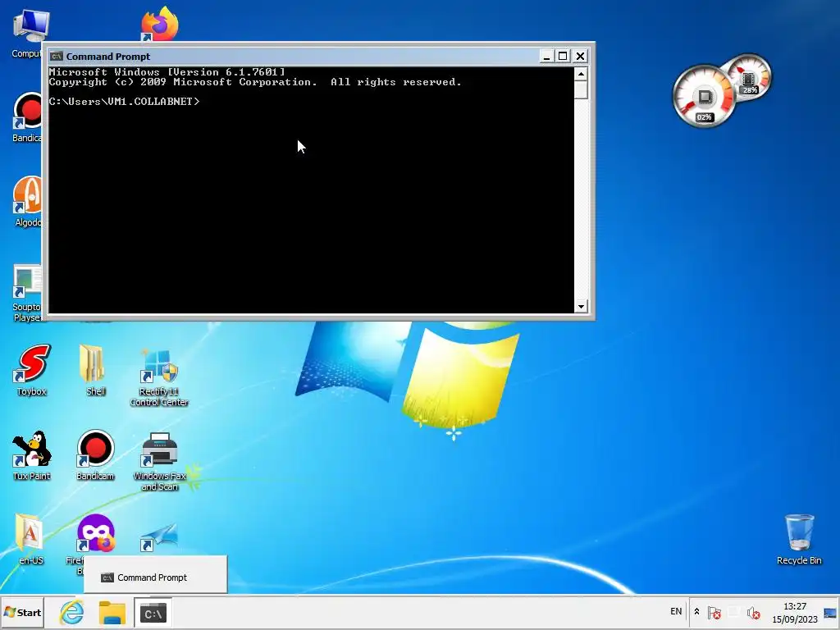Open the Action Center flag icon
840x630 pixels.
tap(714, 612)
